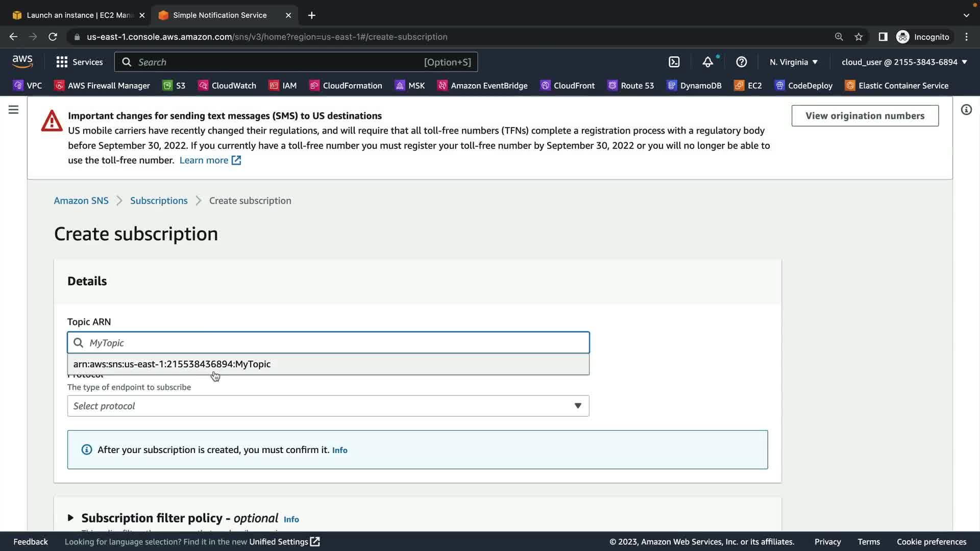Open the CloudWatch shortcut in favorites bar
Image resolution: width=980 pixels, height=551 pixels.
227,86
